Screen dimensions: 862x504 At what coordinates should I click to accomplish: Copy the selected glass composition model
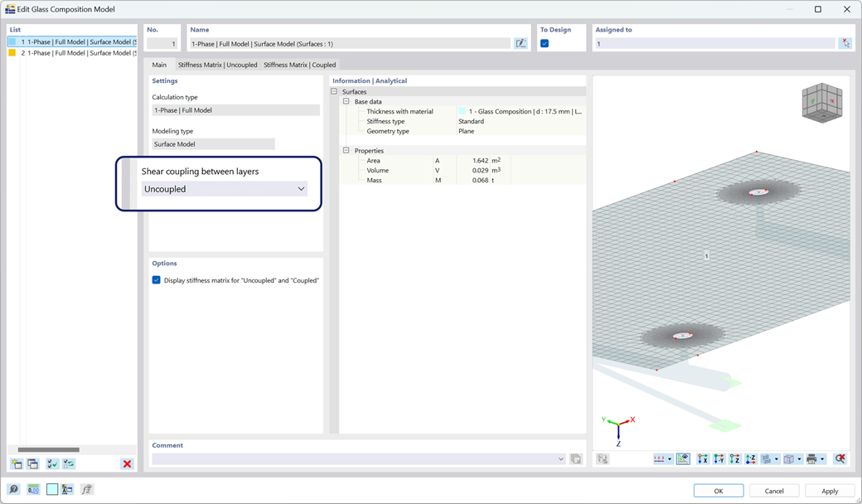pos(31,463)
